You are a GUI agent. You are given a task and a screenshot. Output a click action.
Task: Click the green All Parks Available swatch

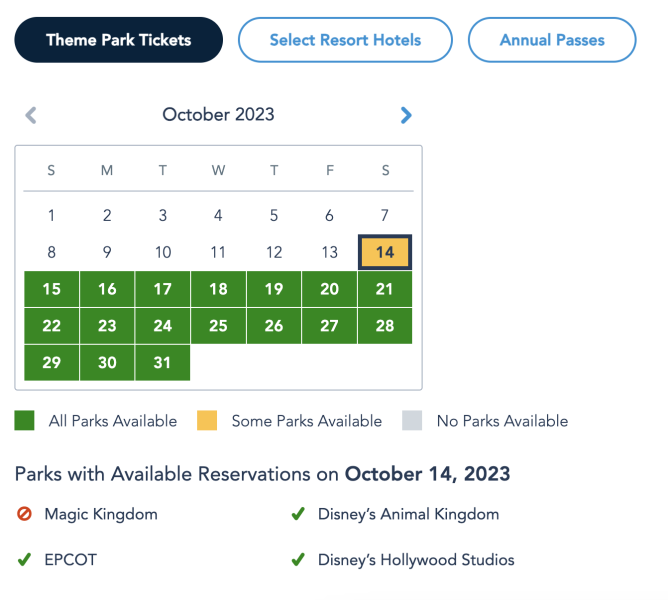coord(25,421)
